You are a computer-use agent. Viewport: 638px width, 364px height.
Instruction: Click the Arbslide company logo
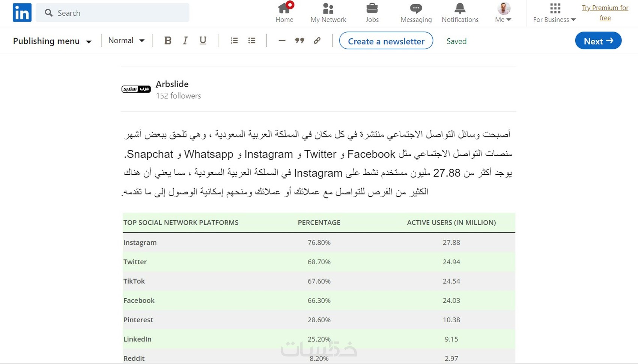tap(136, 89)
